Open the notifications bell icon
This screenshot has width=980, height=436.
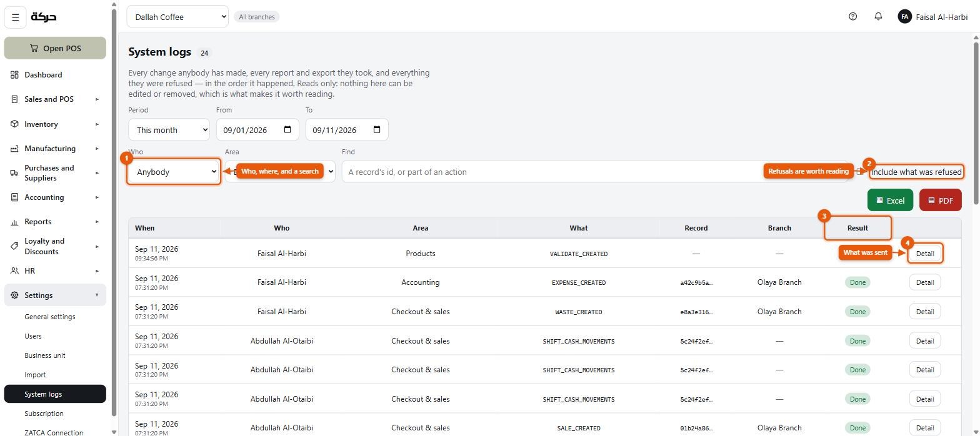878,17
